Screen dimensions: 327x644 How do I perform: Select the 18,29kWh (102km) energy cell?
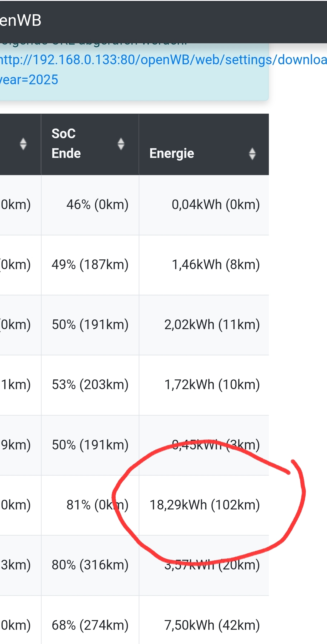[x=205, y=505]
